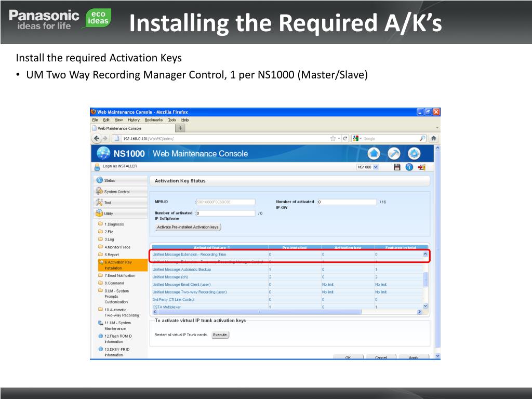This screenshot has height=399, width=532.
Task: Open the Edit menu
Action: tap(106, 120)
